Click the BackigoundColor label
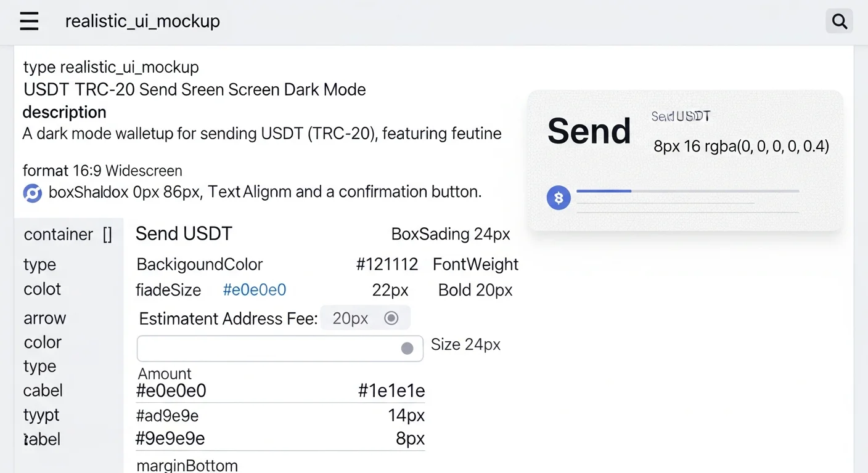Screen dimensions: 868x473 (x=200, y=265)
